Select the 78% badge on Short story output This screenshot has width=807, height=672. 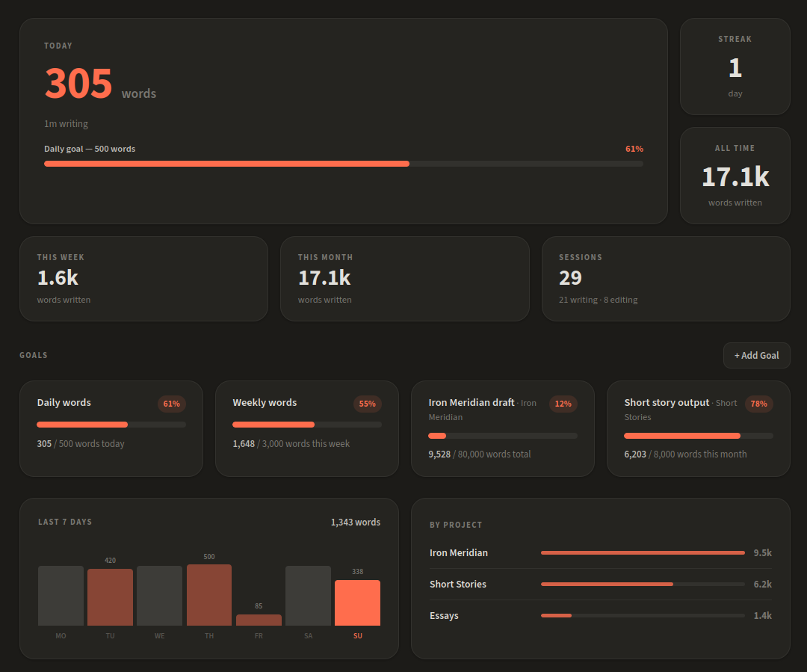(758, 404)
